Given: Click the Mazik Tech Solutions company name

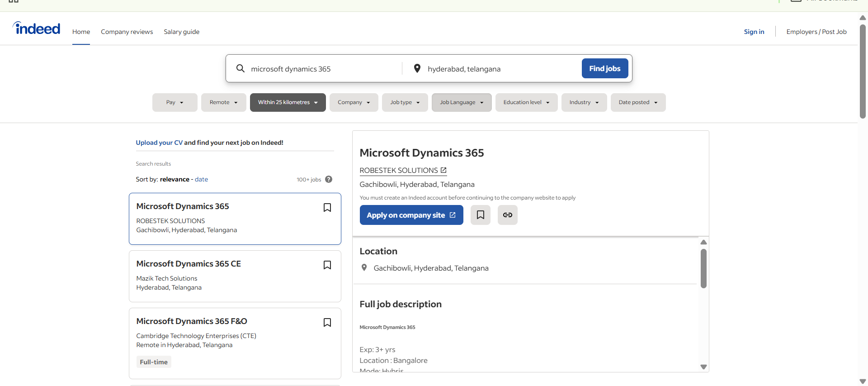Looking at the screenshot, I should (167, 278).
